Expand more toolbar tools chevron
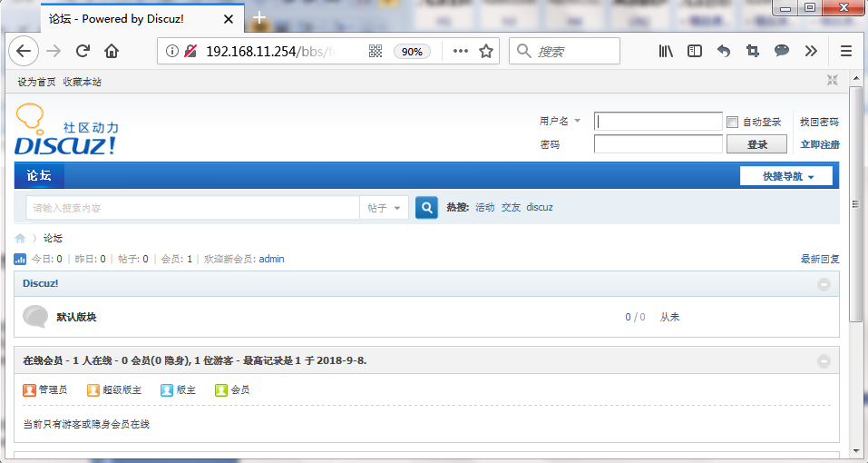 tap(811, 51)
